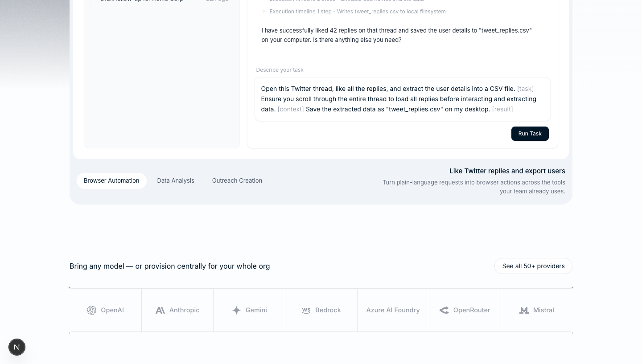The image size is (642, 364).
Task: Expand chevron beside 'Execution timeline 1 step'
Action: (264, 12)
